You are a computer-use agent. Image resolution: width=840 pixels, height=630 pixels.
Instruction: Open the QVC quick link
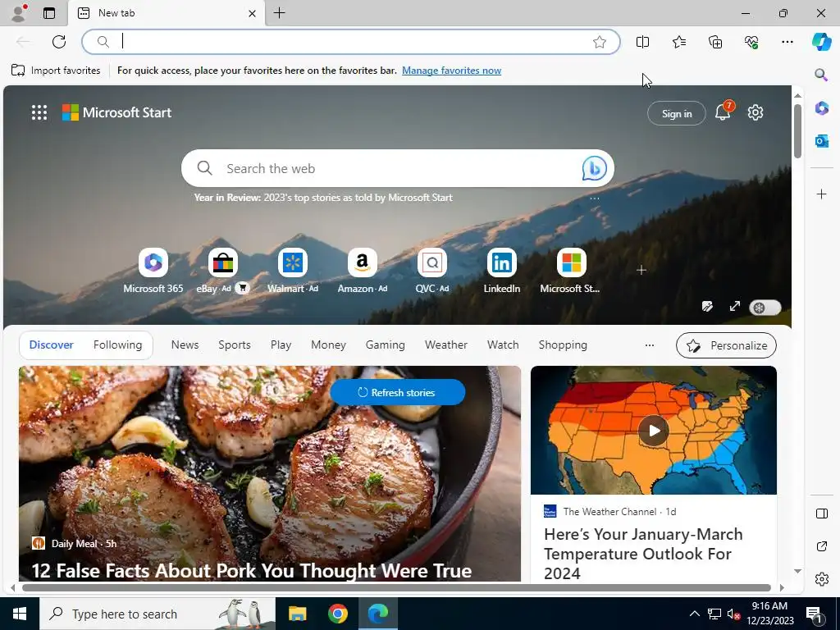431,271
